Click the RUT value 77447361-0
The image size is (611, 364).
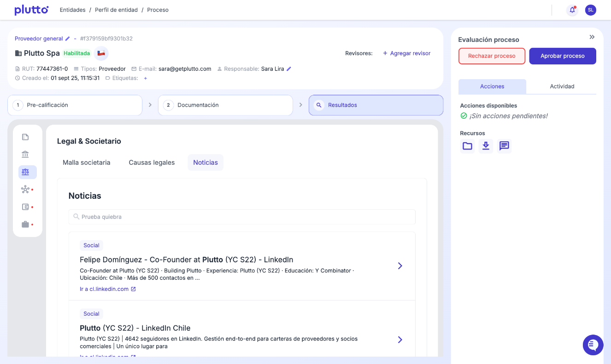[x=52, y=69]
